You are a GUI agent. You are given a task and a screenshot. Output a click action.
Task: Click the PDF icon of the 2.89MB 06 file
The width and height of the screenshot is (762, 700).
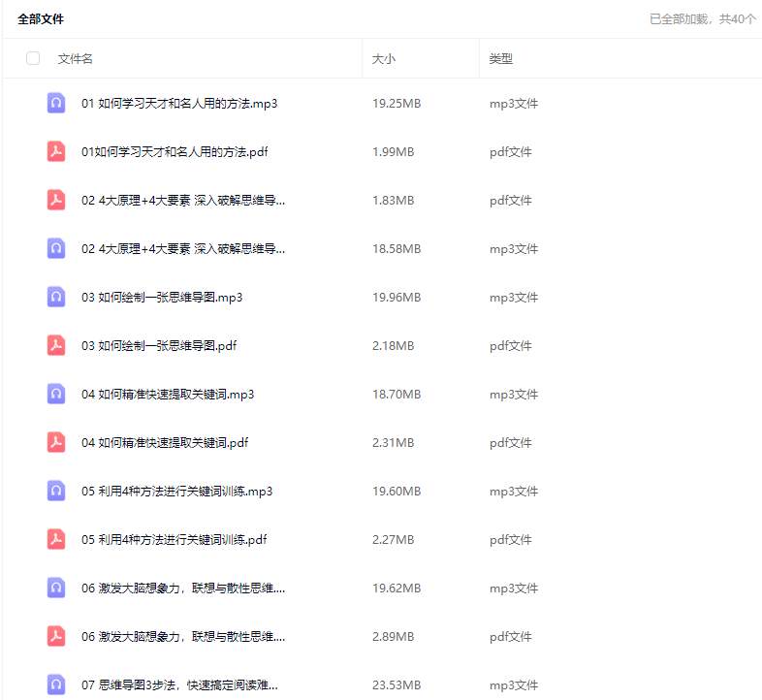click(56, 636)
